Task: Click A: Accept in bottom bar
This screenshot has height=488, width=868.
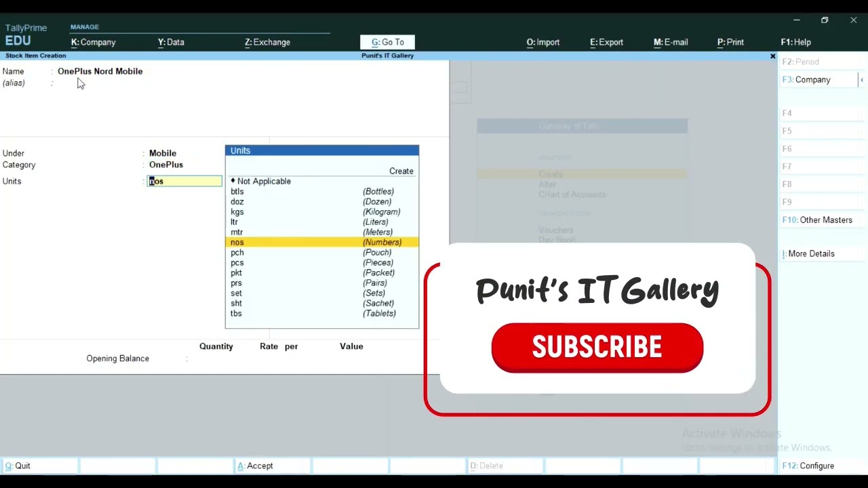Action: (273, 466)
